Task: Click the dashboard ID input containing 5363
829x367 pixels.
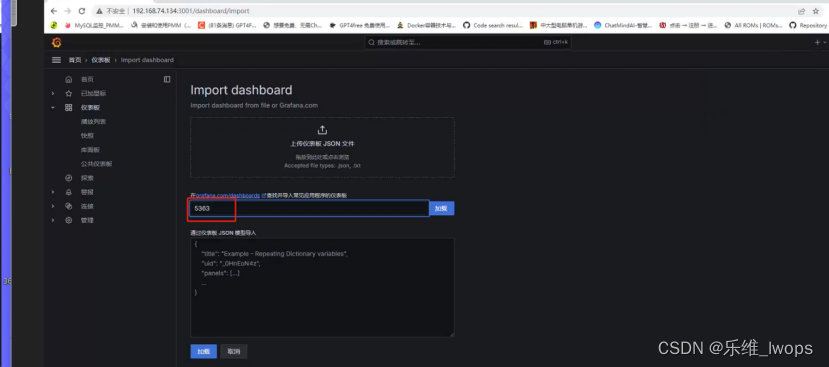Action: 310,208
